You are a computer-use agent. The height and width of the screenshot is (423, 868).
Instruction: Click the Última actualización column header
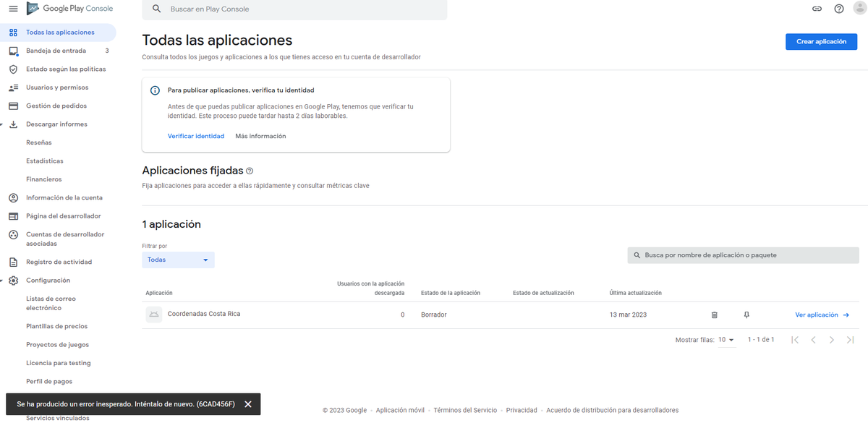pos(636,293)
